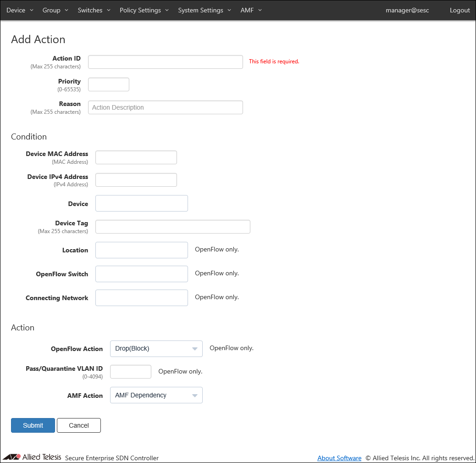The width and height of the screenshot is (476, 463).
Task: Open the About Software link
Action: (339, 458)
